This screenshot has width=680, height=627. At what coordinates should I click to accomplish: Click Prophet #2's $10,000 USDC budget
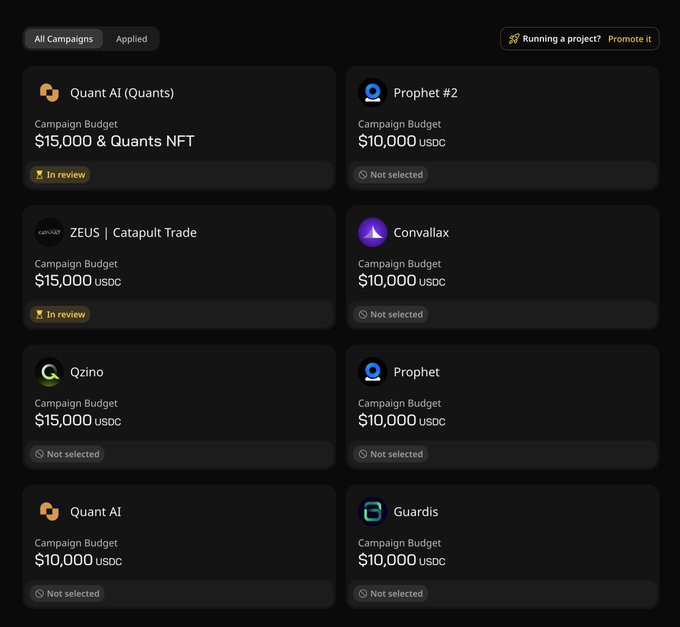tap(402, 141)
